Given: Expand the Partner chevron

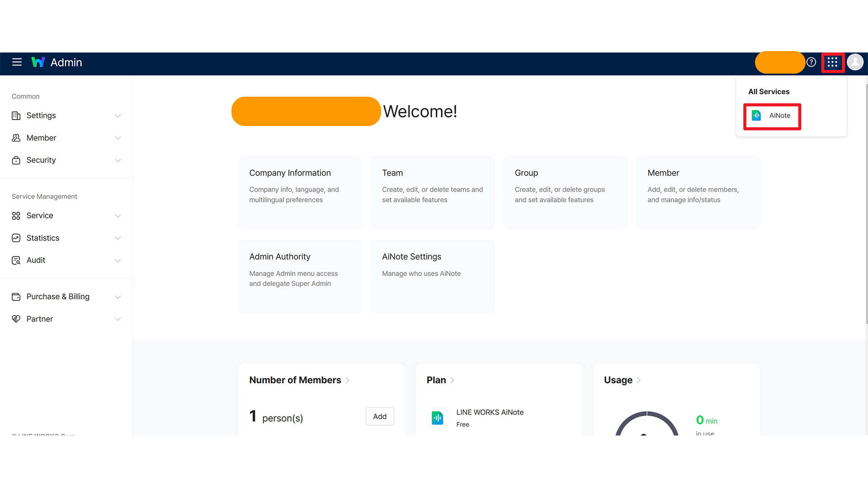Looking at the screenshot, I should (x=118, y=319).
